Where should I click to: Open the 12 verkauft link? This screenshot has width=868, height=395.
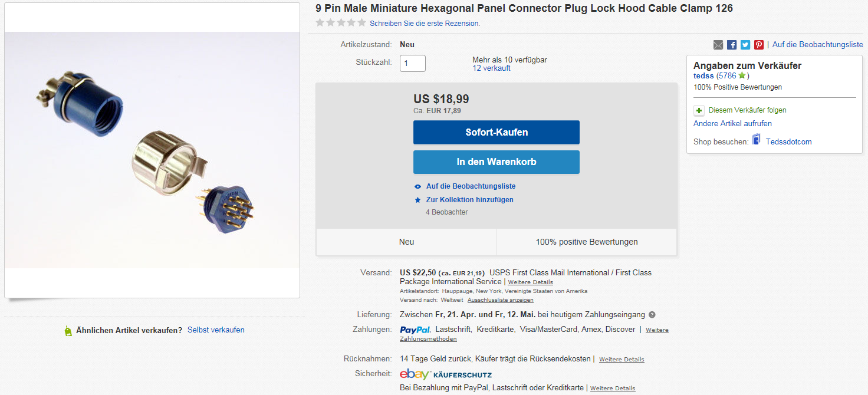pos(491,68)
